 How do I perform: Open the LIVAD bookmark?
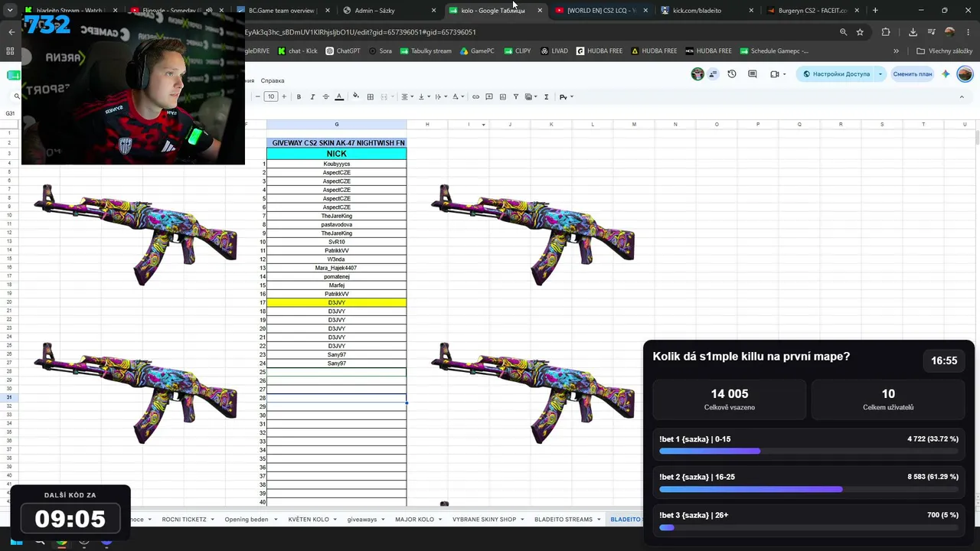554,51
